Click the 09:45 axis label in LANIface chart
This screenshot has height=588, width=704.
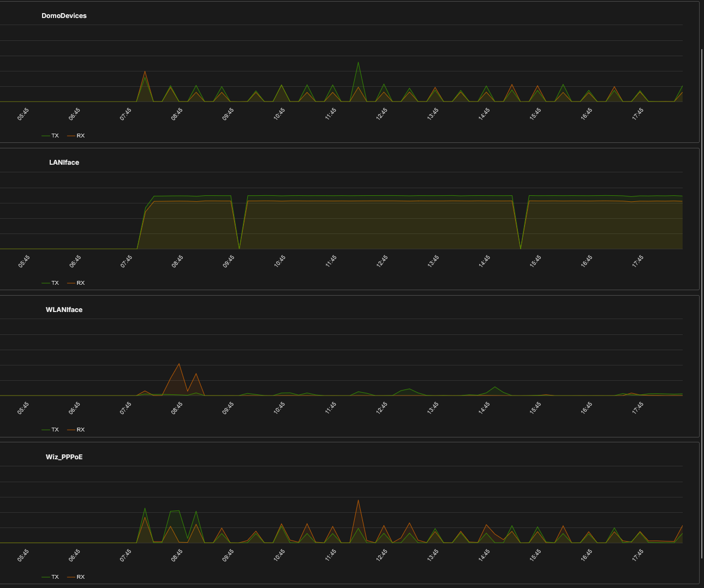tap(228, 261)
